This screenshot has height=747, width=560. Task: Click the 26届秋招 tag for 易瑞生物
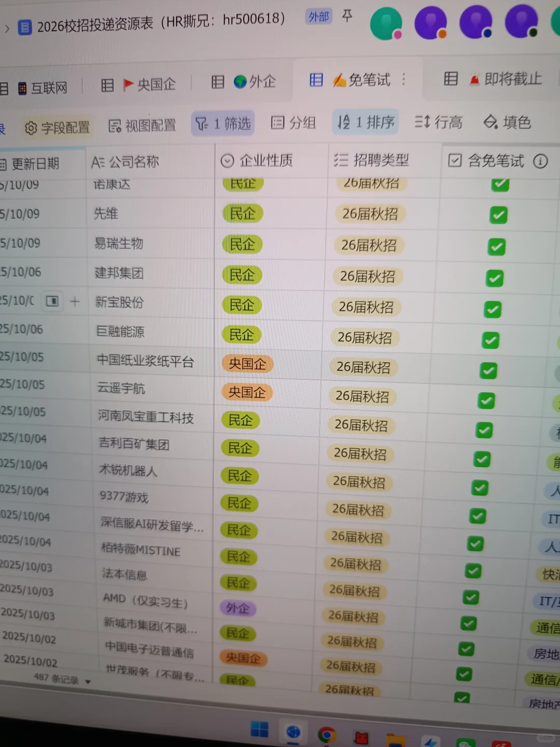pos(369,245)
